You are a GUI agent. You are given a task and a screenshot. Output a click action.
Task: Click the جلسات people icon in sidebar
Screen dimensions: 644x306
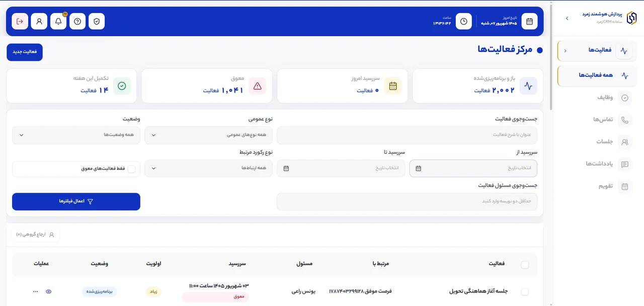pyautogui.click(x=625, y=142)
